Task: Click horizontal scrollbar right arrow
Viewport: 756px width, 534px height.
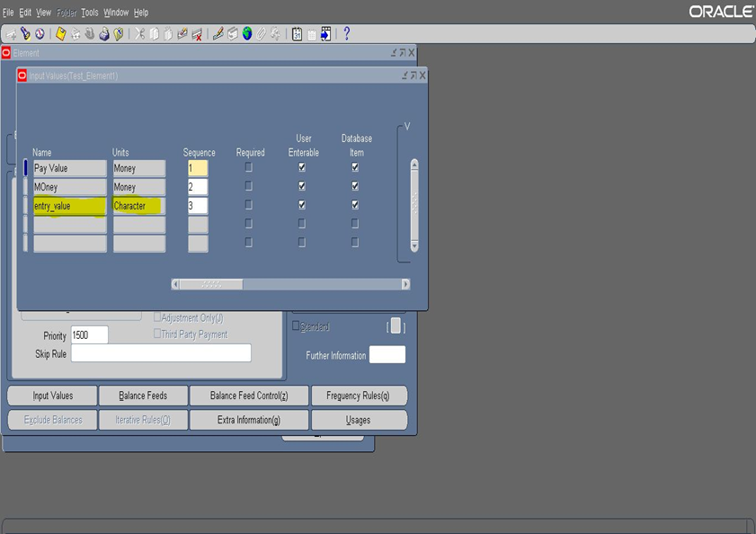Action: (x=405, y=284)
